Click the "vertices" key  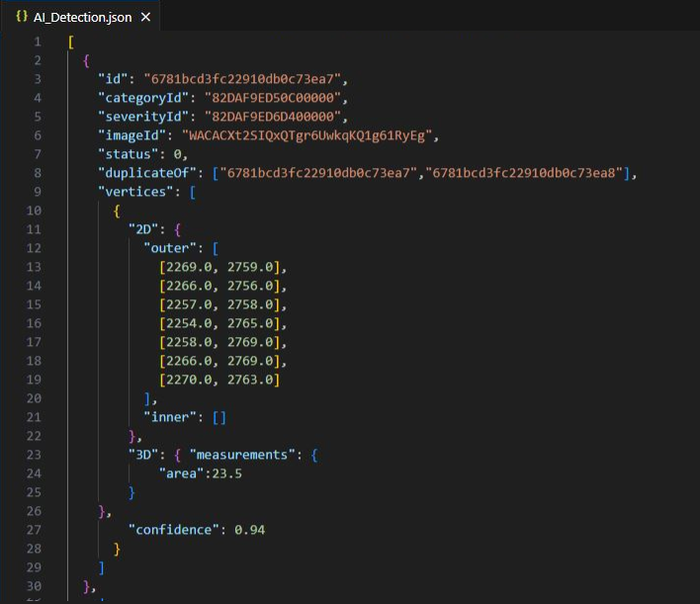click(x=135, y=192)
